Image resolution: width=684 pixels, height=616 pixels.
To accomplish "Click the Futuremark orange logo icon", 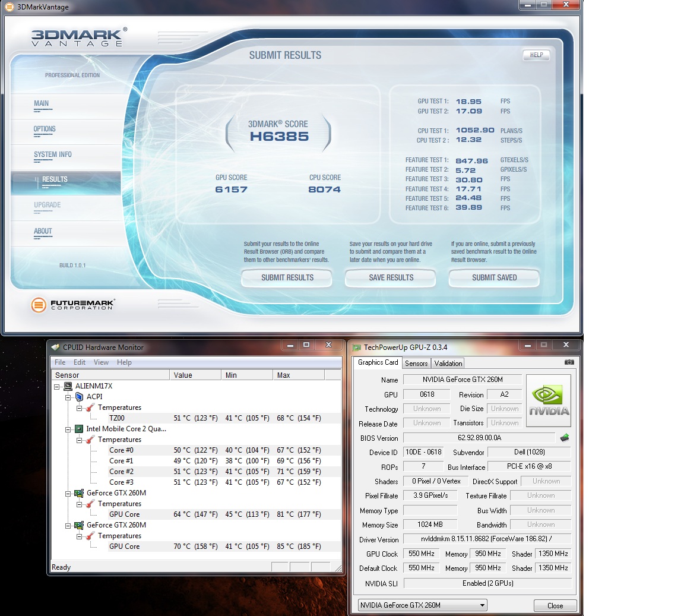I will coord(39,305).
